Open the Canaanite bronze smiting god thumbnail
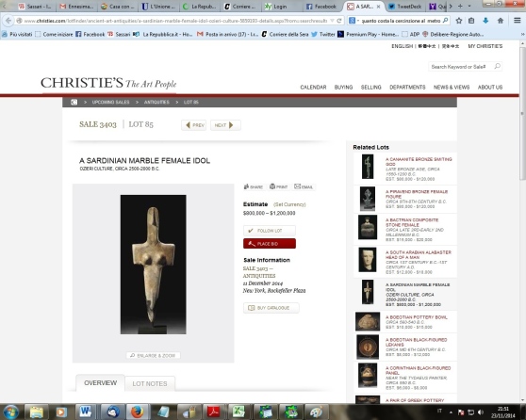526x420 pixels. (x=368, y=167)
